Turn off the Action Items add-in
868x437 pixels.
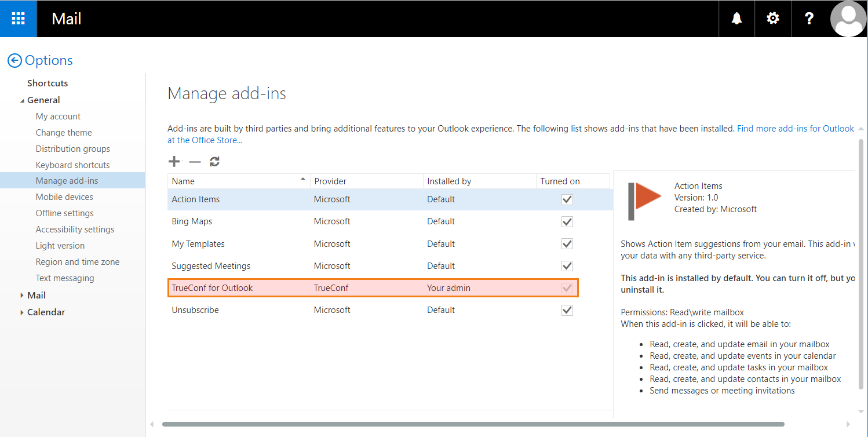[x=567, y=199]
